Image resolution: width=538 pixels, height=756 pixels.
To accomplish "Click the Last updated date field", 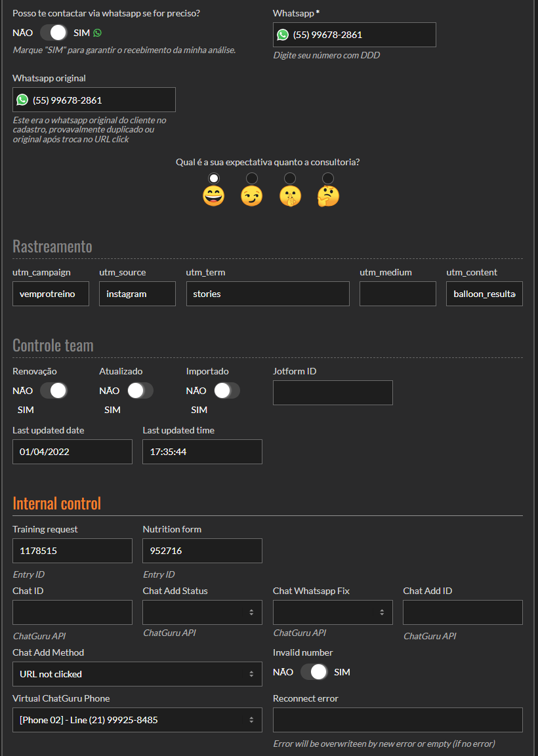I will point(72,452).
